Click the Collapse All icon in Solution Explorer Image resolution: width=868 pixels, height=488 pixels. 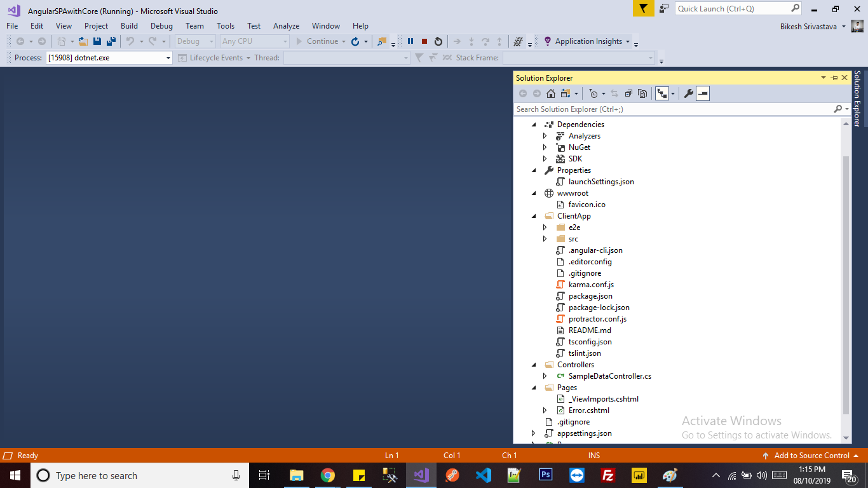(629, 93)
